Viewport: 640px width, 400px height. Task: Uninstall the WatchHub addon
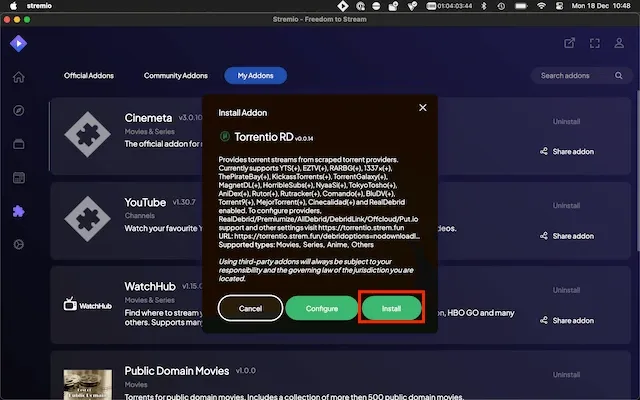pos(566,290)
